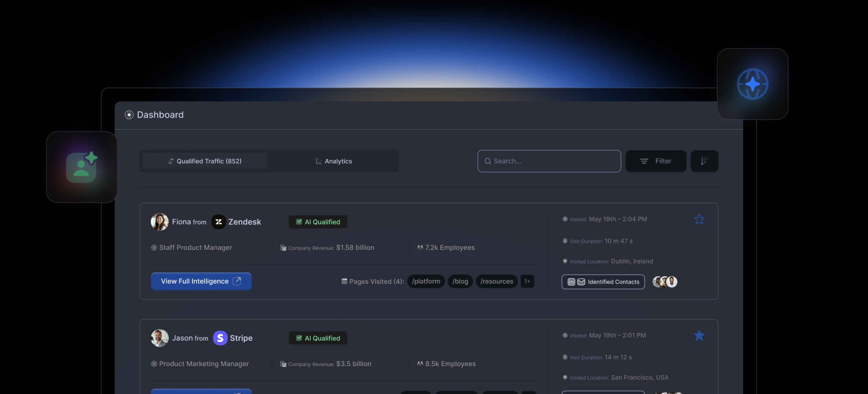Click the AI Qualified badge for Zendesk
868x394 pixels.
318,222
